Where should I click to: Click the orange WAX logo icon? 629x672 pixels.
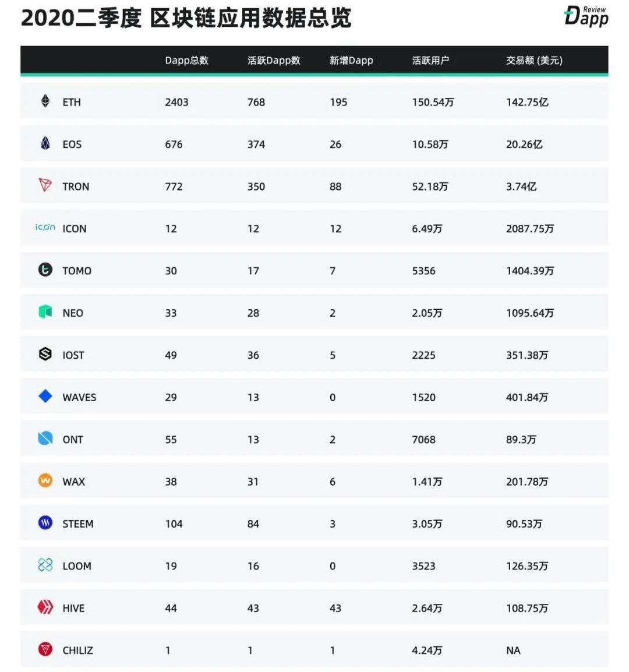pos(45,481)
